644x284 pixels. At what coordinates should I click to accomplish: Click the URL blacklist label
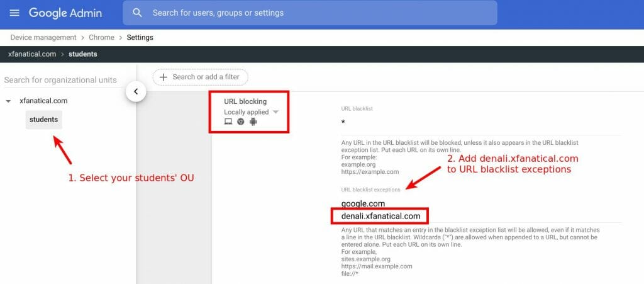pos(357,108)
